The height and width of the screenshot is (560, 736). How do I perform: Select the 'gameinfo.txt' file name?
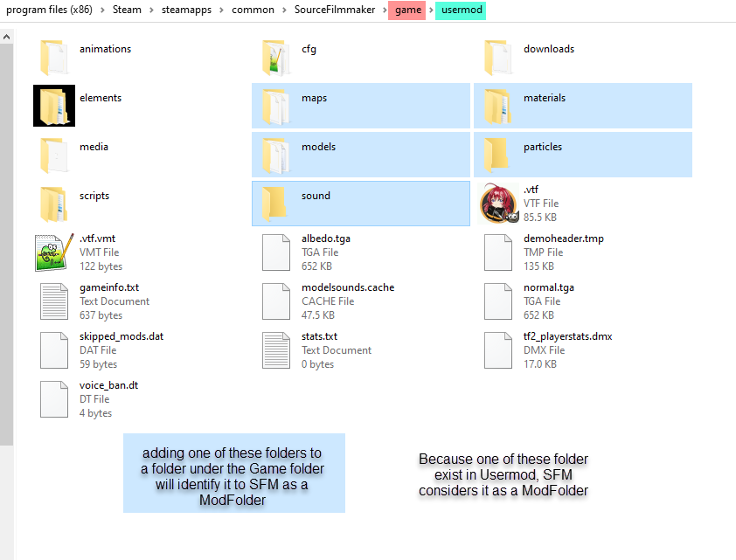point(109,287)
